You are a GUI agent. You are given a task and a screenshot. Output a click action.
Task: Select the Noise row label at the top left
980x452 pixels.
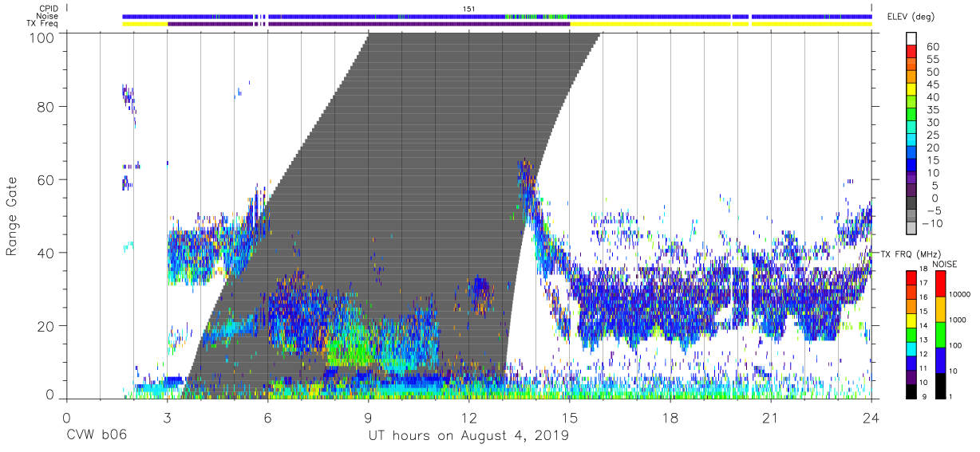[47, 16]
